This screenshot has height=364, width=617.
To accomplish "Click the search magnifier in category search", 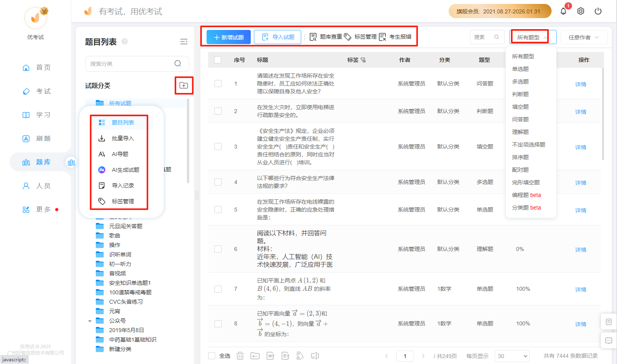I will click(x=178, y=63).
